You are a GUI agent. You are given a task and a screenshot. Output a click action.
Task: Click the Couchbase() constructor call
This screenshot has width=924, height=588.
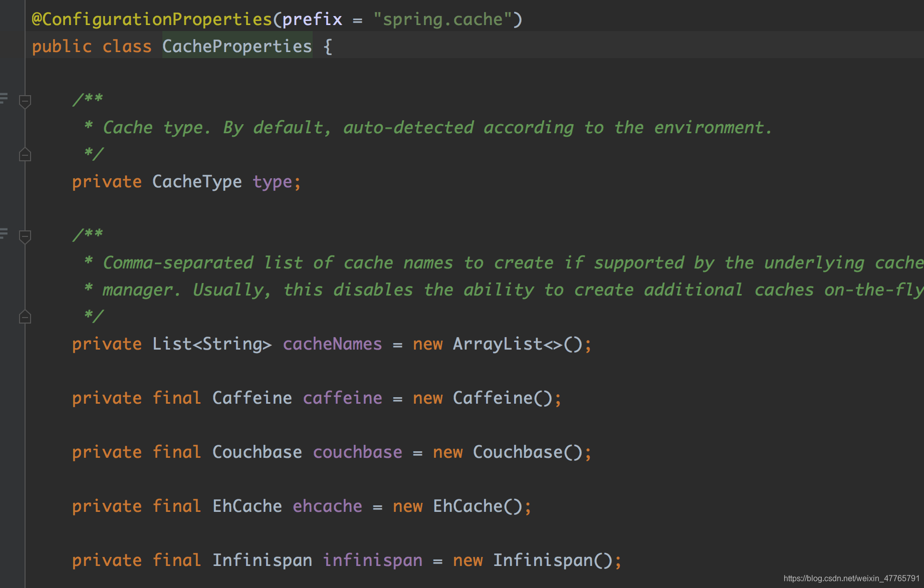coord(528,452)
